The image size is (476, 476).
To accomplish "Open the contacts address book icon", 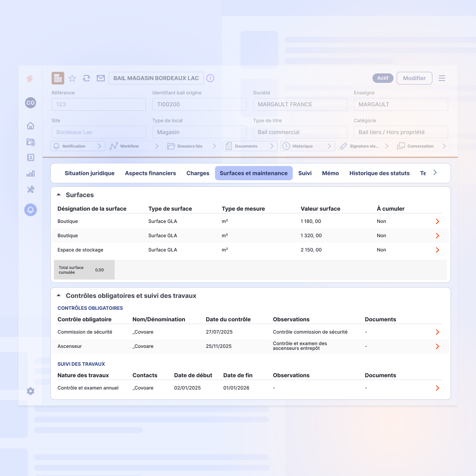I will click(31, 157).
